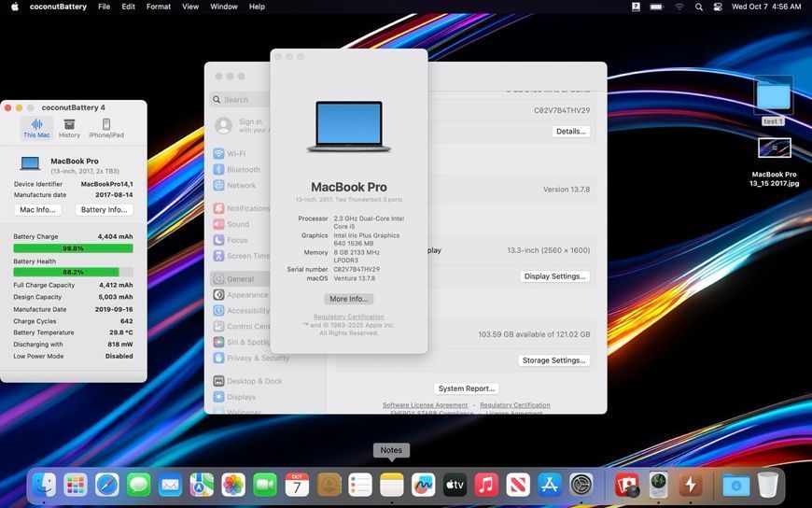
Task: Open the coconutBattery app menu
Action: tap(58, 7)
